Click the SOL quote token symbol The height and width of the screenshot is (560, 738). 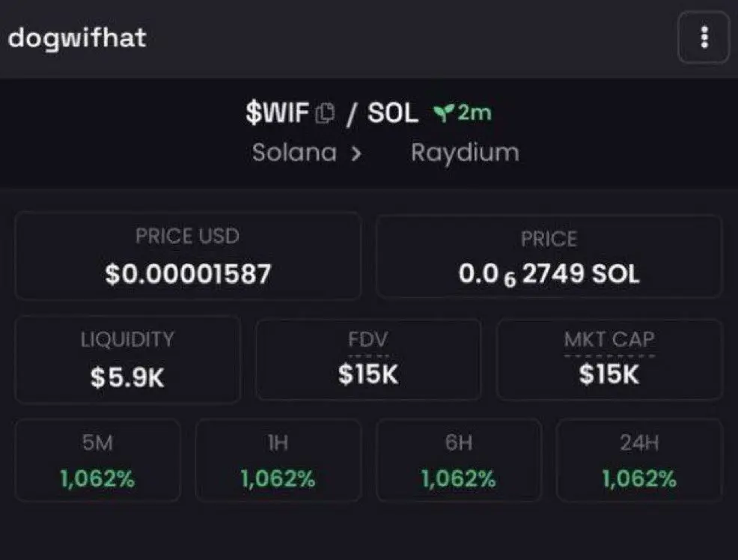[x=392, y=113]
